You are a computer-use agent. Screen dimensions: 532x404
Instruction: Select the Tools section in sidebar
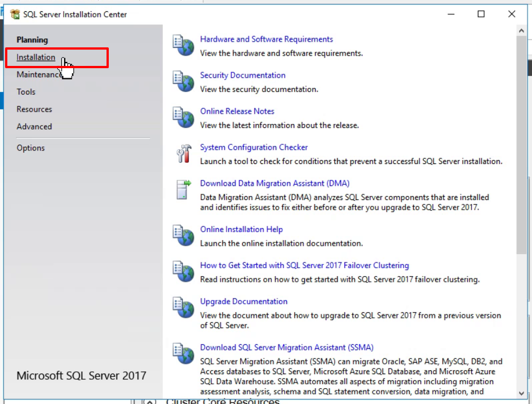[x=26, y=92]
